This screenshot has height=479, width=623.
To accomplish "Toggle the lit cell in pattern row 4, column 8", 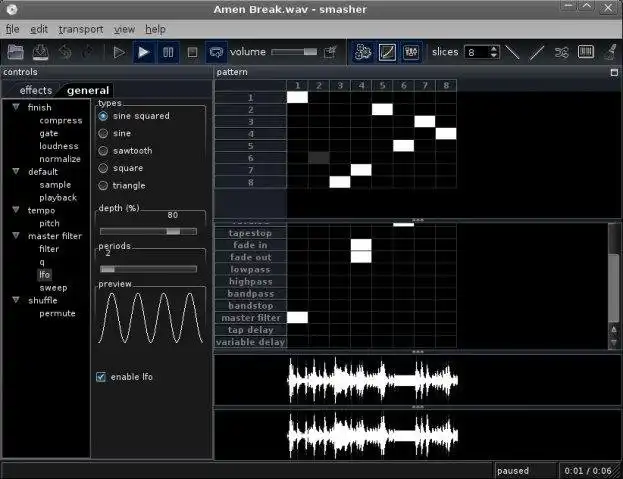I will click(446, 134).
